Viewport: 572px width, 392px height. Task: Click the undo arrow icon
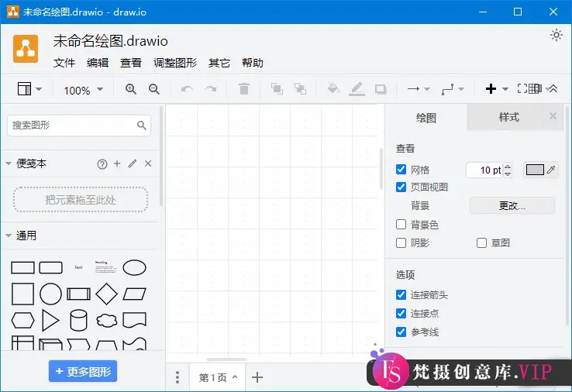pos(187,89)
